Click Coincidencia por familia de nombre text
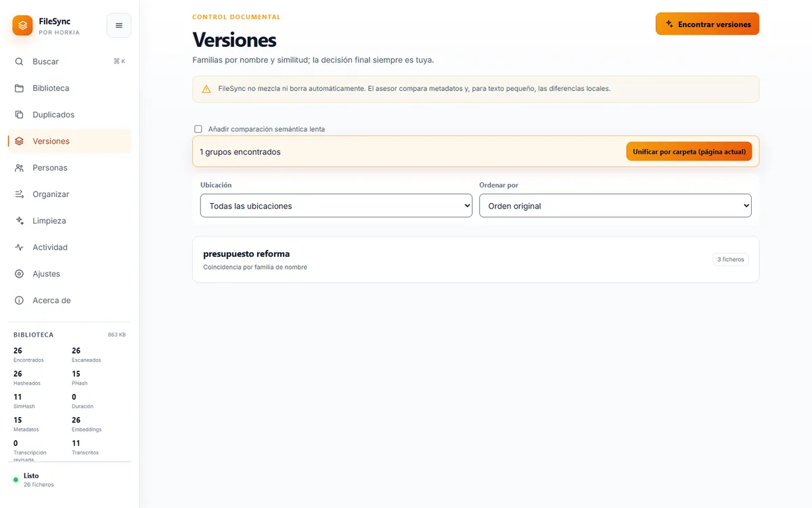This screenshot has width=812, height=508. pos(255,267)
